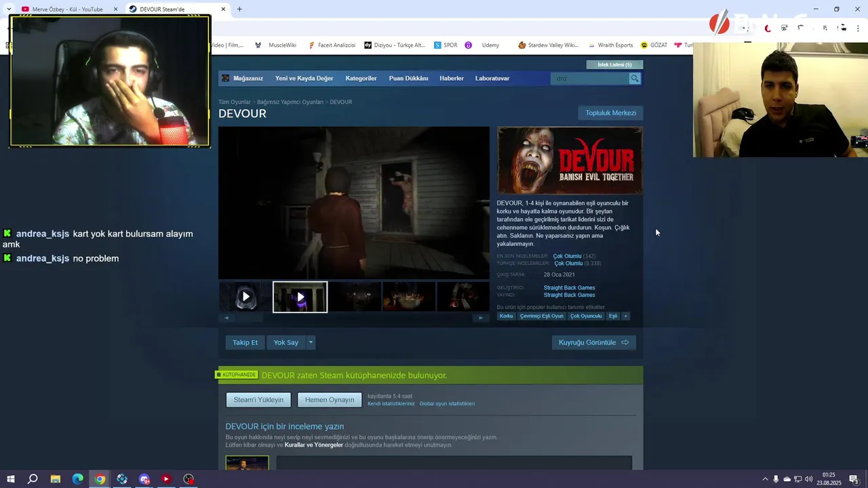
Task: Open Haberler menu
Action: [x=452, y=79]
